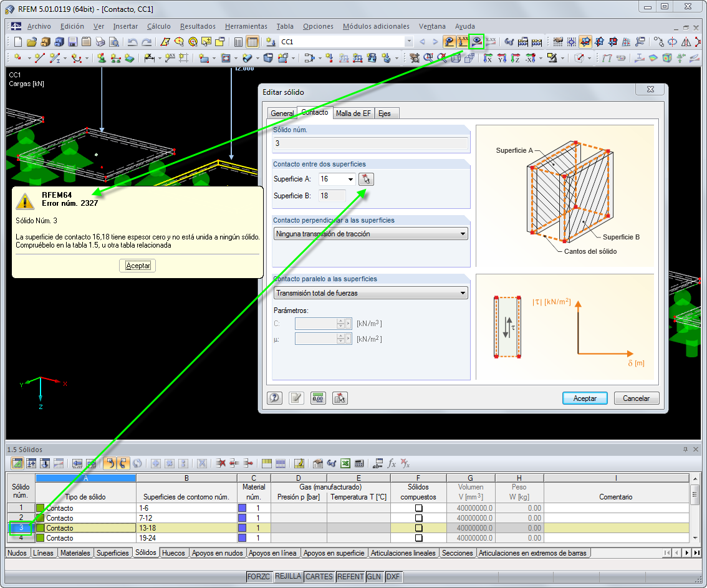
Task: Click blue material swatch in solid 4 row
Action: tap(242, 538)
